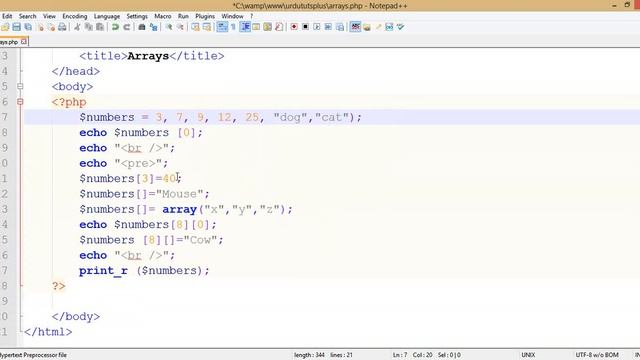Click the Close All toolbar icon
The width and height of the screenshot is (640, 360).
point(51,27)
